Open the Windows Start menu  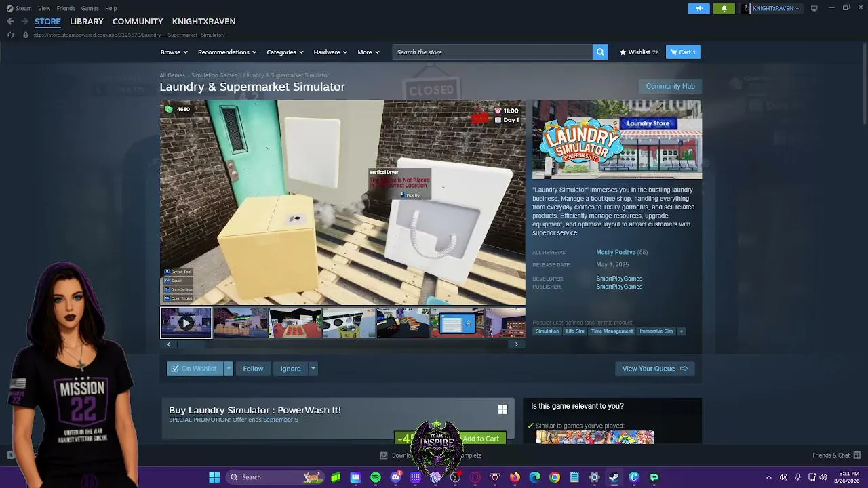214,477
